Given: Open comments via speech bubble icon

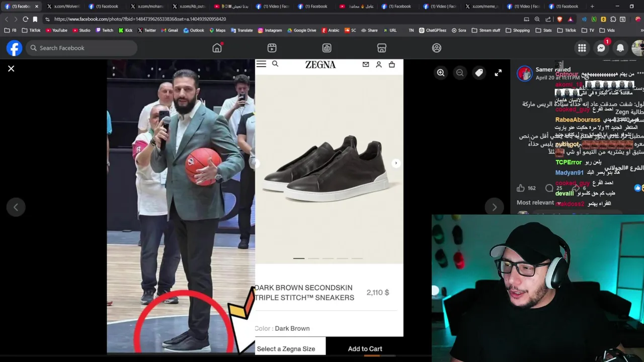Looking at the screenshot, I should tap(549, 188).
